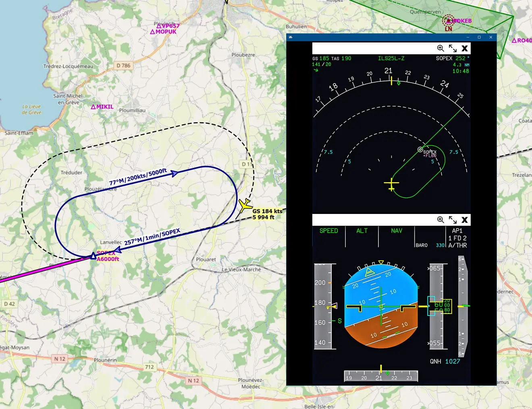Click the diagonal resize-arrows icon on the PFD panel
Screen dimensions: 532x409
coord(453,220)
